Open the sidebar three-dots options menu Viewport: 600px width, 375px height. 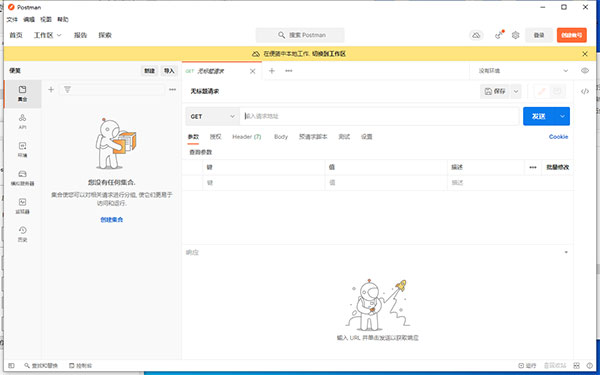pyautogui.click(x=173, y=90)
